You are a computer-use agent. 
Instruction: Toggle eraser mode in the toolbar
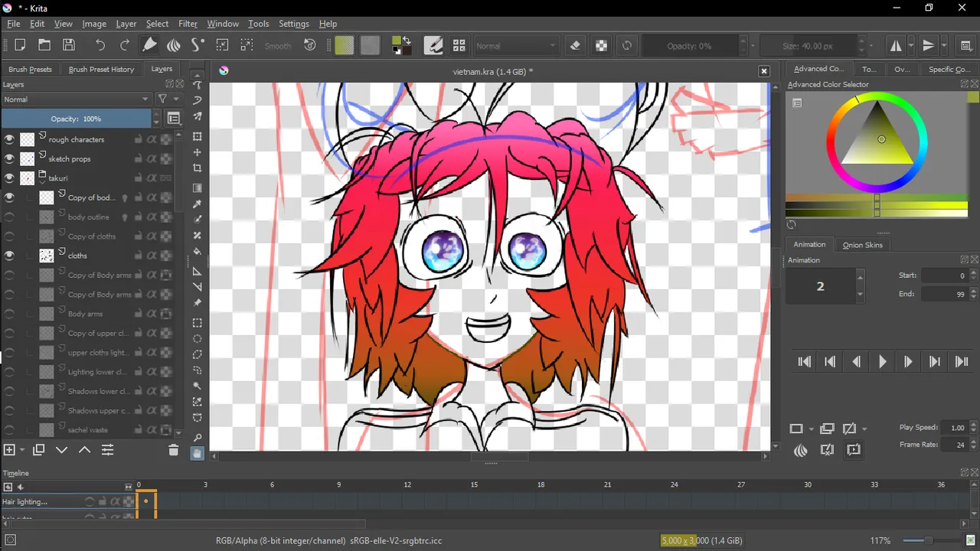tap(576, 45)
